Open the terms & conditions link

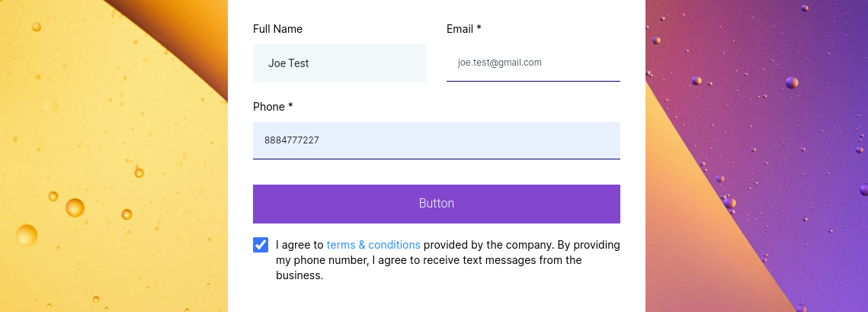(373, 245)
